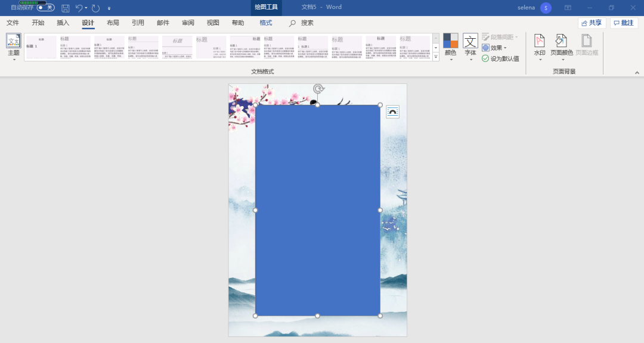Switch to the Review (审阅) tab
Screen dimensions: 644x343
188,23
